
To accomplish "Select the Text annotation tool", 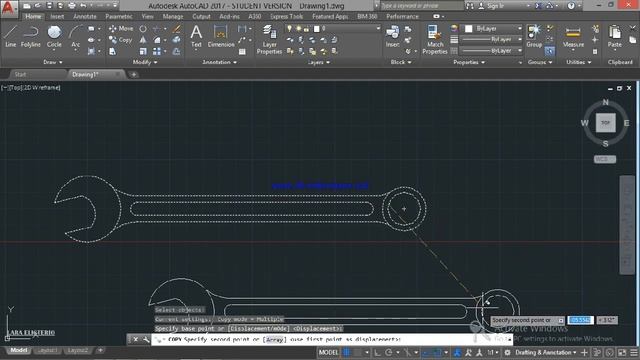I will tap(196, 36).
